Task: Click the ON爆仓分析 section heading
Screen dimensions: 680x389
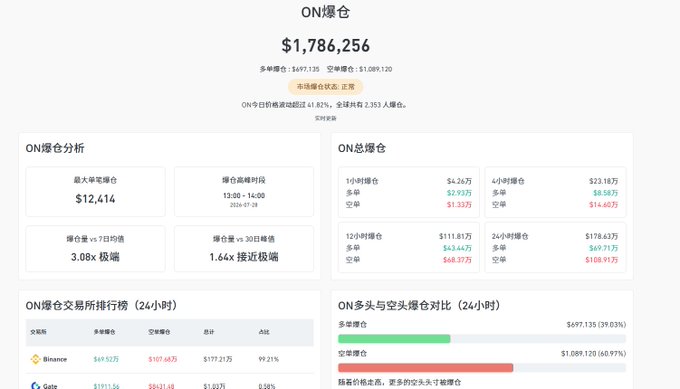Action: pos(55,148)
